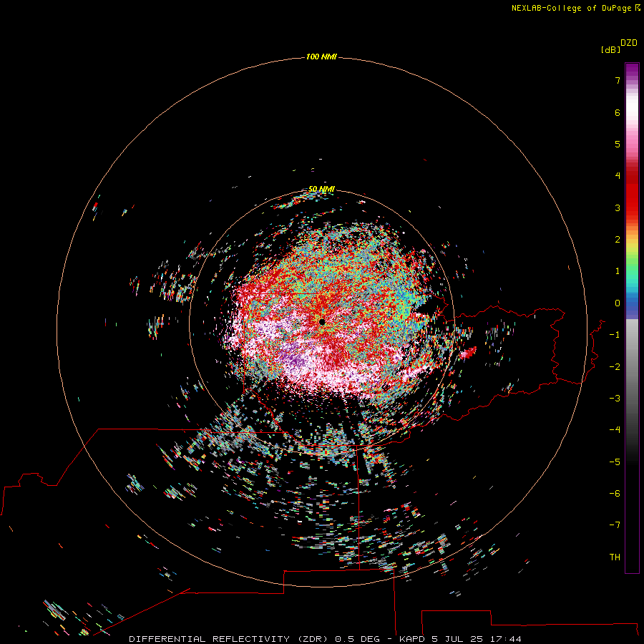
Task: Click the 3 value on the color scale
Action: tap(618, 208)
